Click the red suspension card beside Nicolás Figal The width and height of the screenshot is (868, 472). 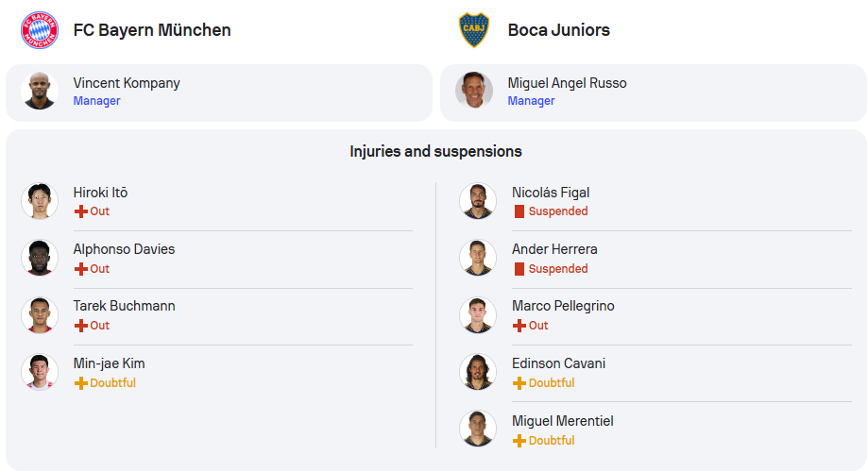[x=519, y=211]
